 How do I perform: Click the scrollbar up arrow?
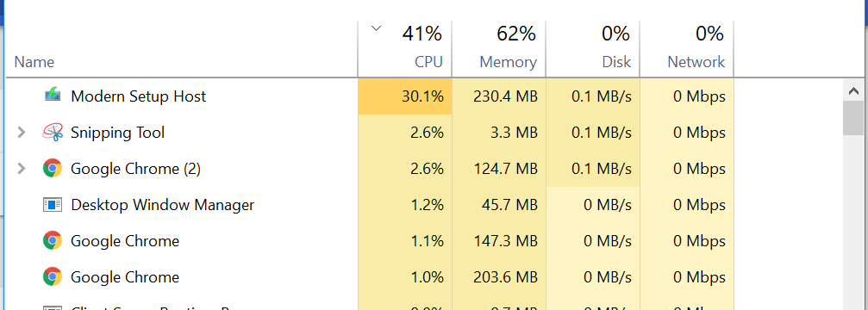[853, 90]
